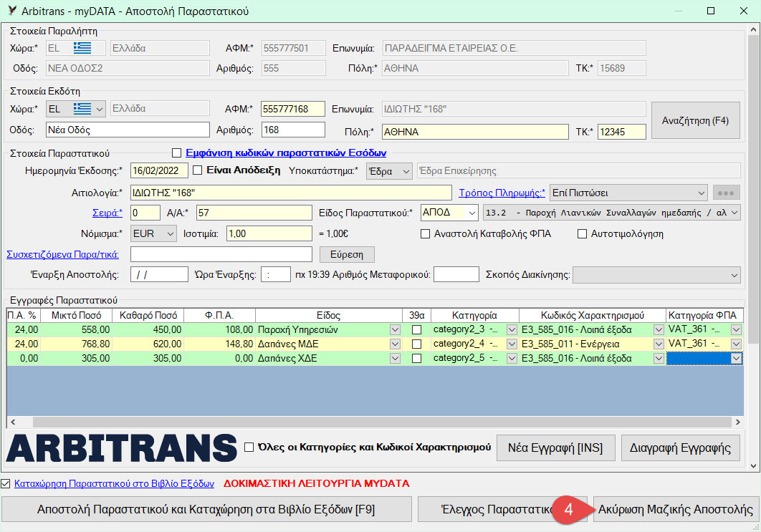Enable 'Αναστολή Καταβολής ΦΠΑ' checkbox
This screenshot has width=761, height=532.
pos(425,233)
